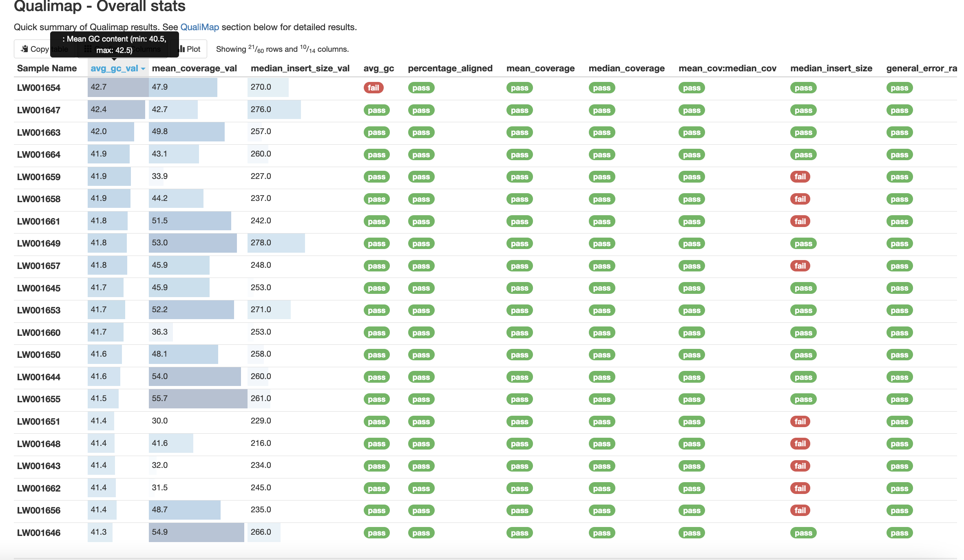The width and height of the screenshot is (964, 560).
Task: Click median_insert_size fail badge for LW001662
Action: point(800,488)
